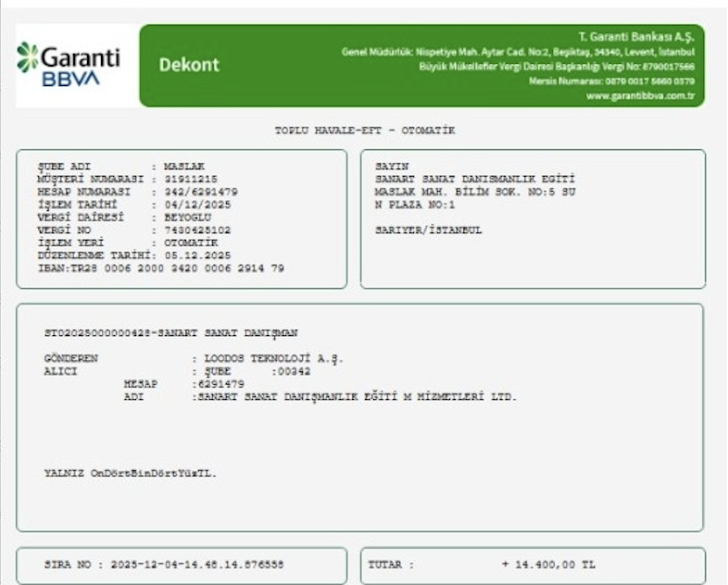Open the www.garantibbva.com.tr website link
This screenshot has height=585, width=728.
tap(640, 96)
